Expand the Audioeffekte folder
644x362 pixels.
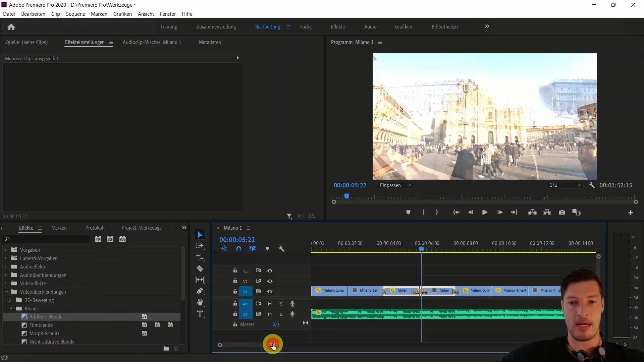tap(5, 267)
